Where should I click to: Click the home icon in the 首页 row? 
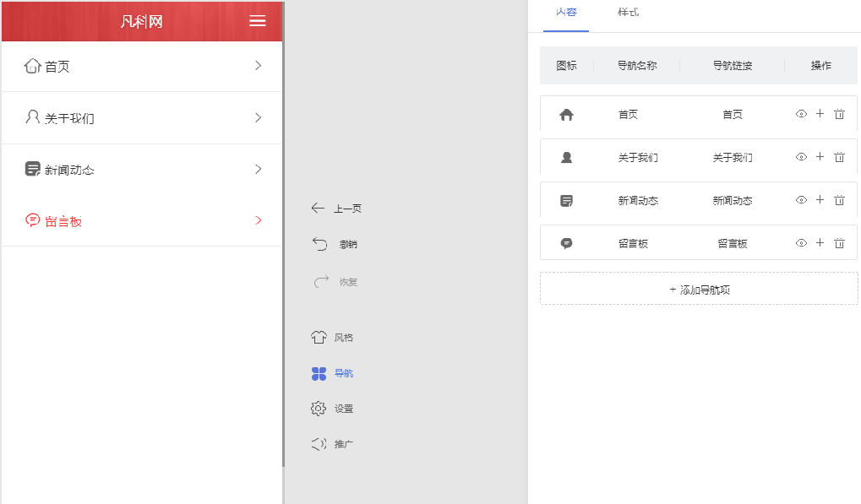[x=568, y=114]
